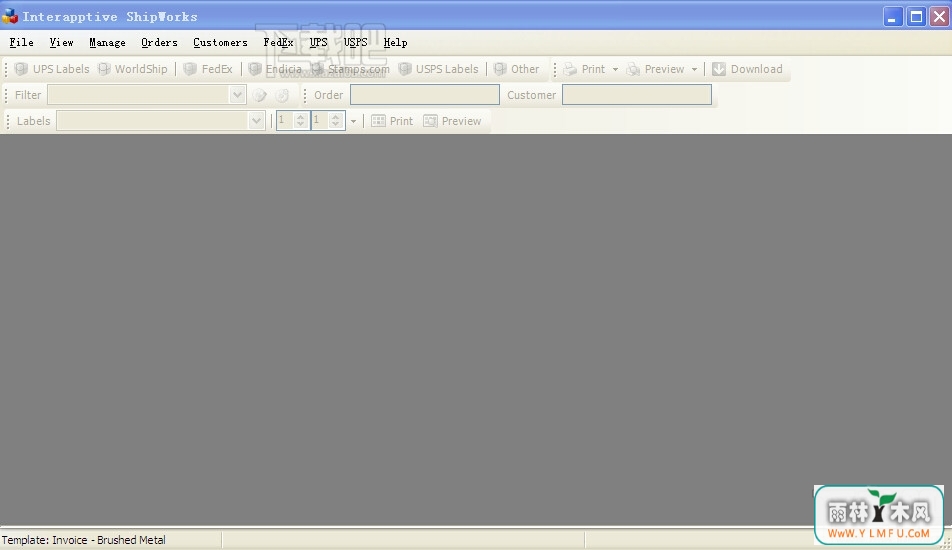Click the Template: Invoice - Brushed Metal status text
Viewport: 952px width, 550px height.
pyautogui.click(x=84, y=540)
